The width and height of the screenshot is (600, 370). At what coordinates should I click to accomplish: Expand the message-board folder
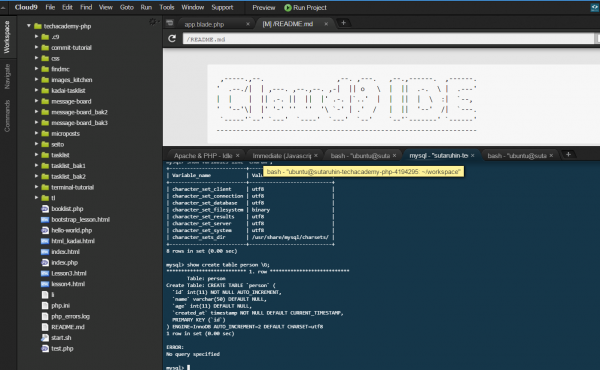tap(36, 101)
